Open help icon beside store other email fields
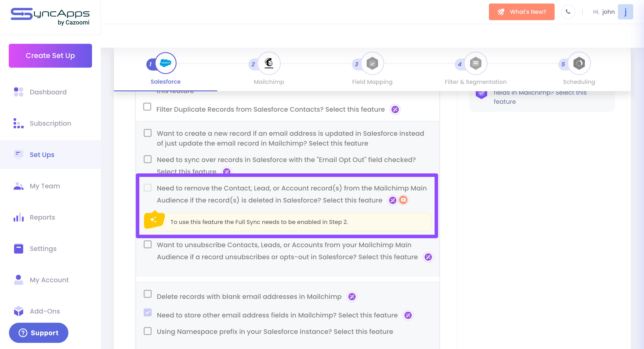This screenshot has height=349, width=644. point(408,315)
